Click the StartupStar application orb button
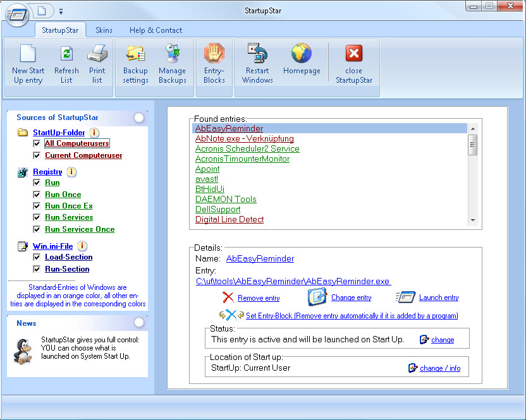The height and width of the screenshot is (420, 526). click(18, 15)
